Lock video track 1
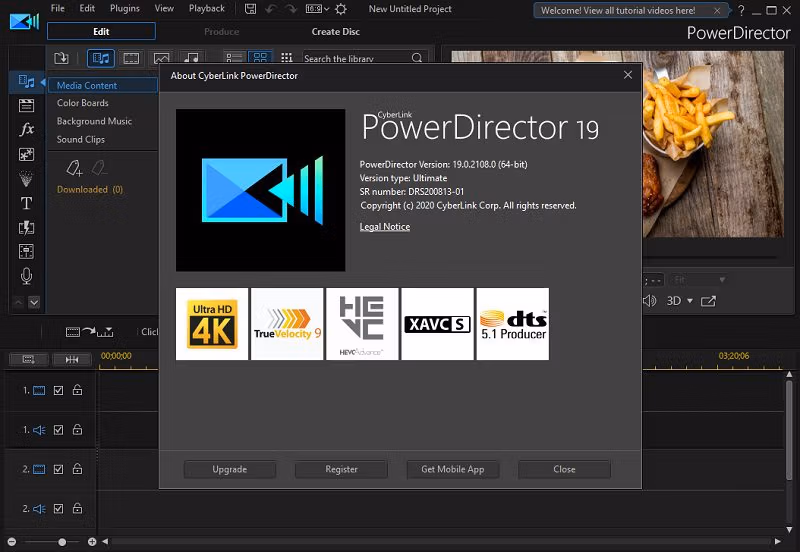800x552 pixels. pyautogui.click(x=78, y=390)
